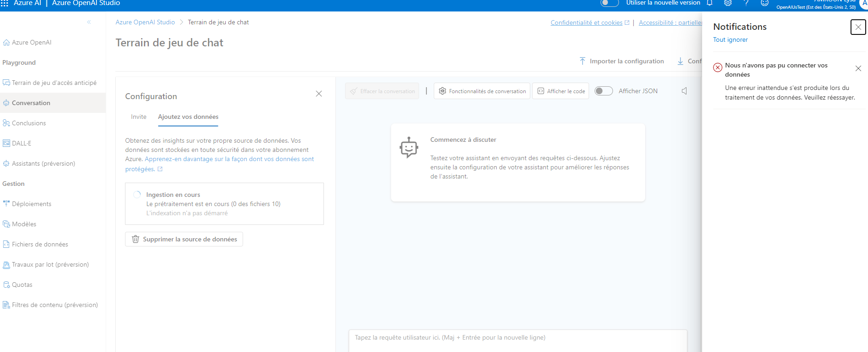Open the app launcher grid icon
The height and width of the screenshot is (352, 868).
[5, 3]
